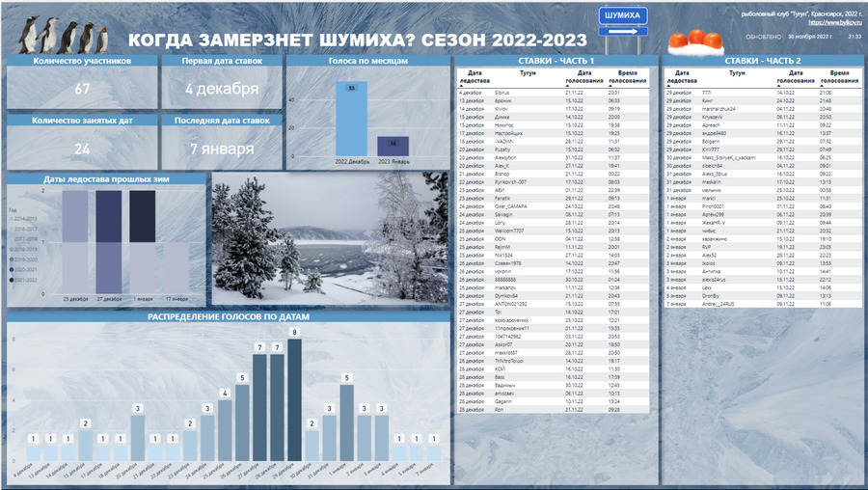
Task: Sort Часть 1 table by Время голосования
Action: pos(627,76)
